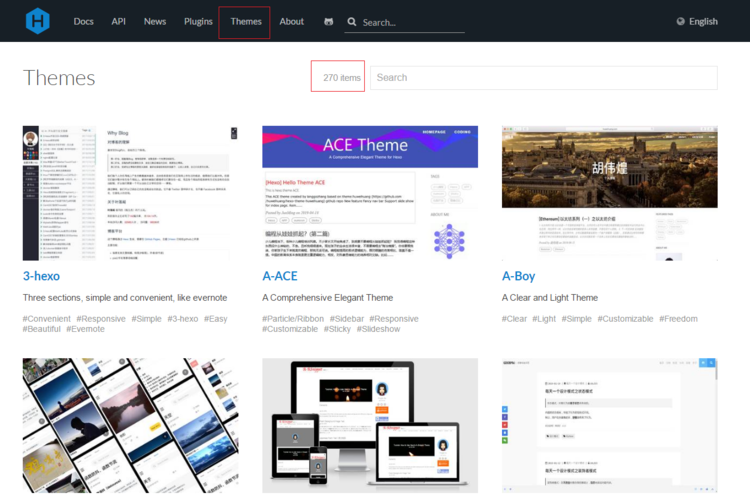This screenshot has height=502, width=750.
Task: Open the white blog layout theme thumbnail
Action: pyautogui.click(x=609, y=426)
